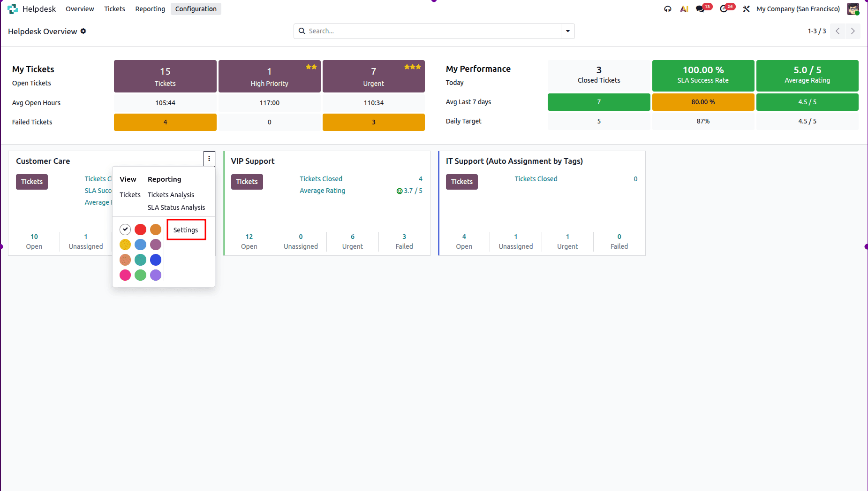Pick the pink color swatch
Image resolution: width=868 pixels, height=491 pixels.
coord(125,275)
